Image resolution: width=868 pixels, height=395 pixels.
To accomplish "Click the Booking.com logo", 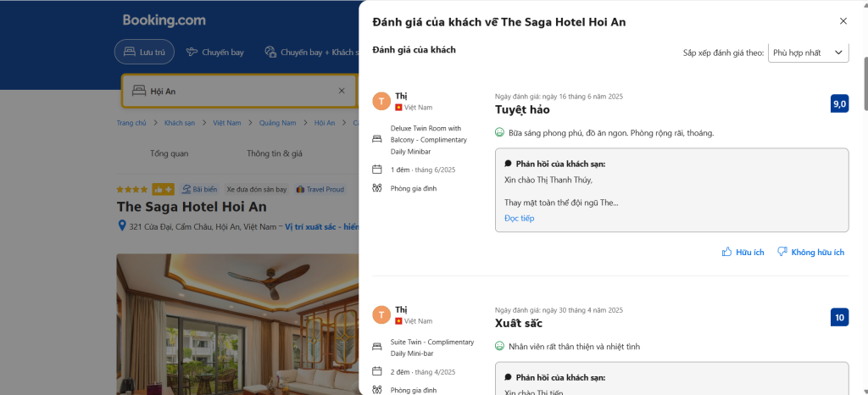I will [x=164, y=20].
